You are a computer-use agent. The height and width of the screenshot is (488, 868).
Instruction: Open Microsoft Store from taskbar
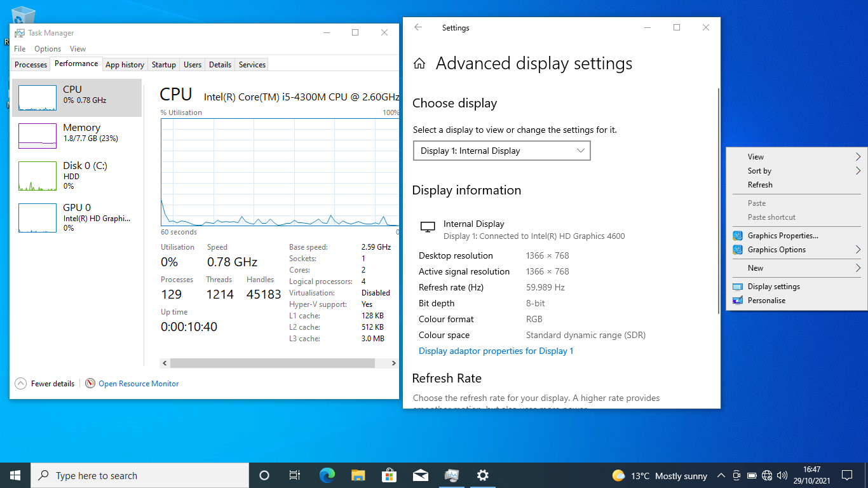click(389, 475)
